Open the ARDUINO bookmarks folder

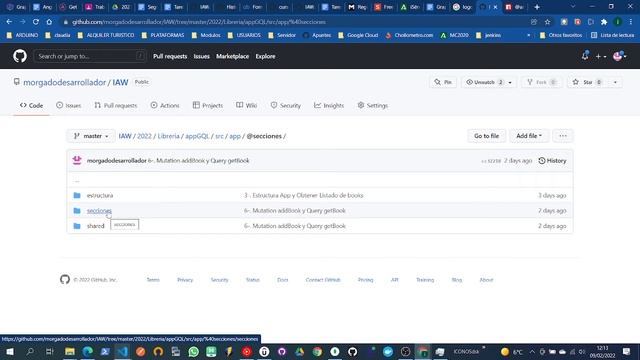point(22,35)
